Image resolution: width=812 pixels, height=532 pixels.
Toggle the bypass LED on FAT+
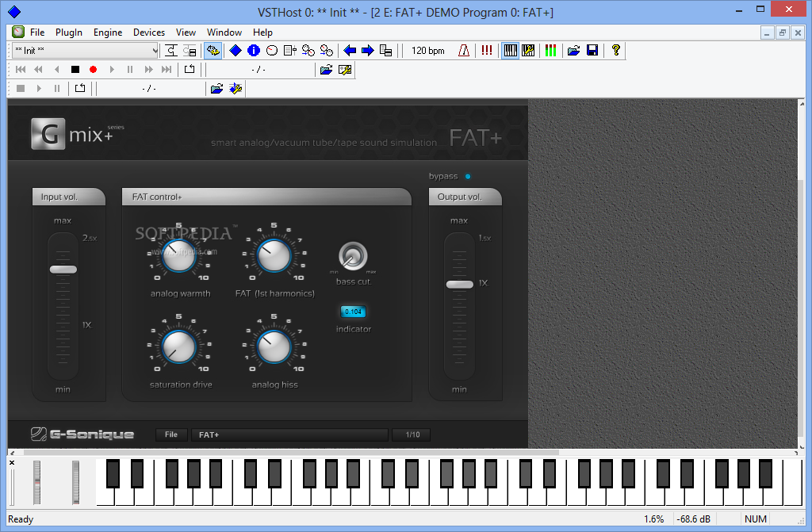tap(468, 177)
